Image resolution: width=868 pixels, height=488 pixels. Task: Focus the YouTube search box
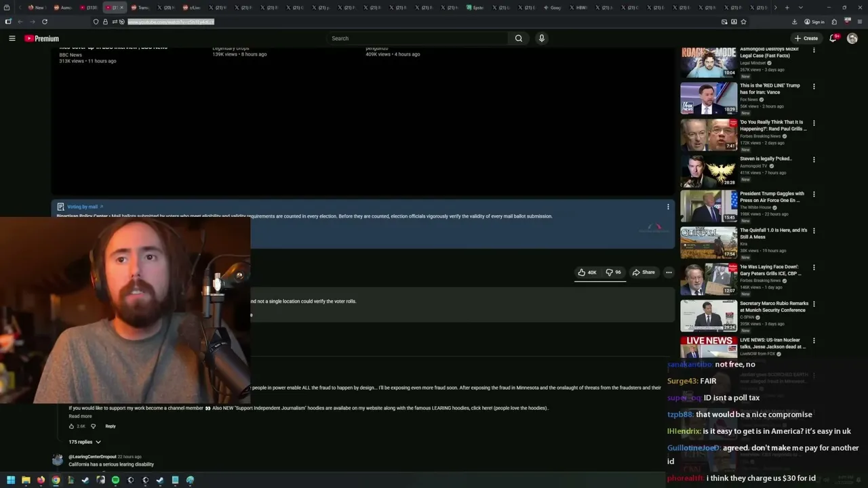pyautogui.click(x=417, y=39)
